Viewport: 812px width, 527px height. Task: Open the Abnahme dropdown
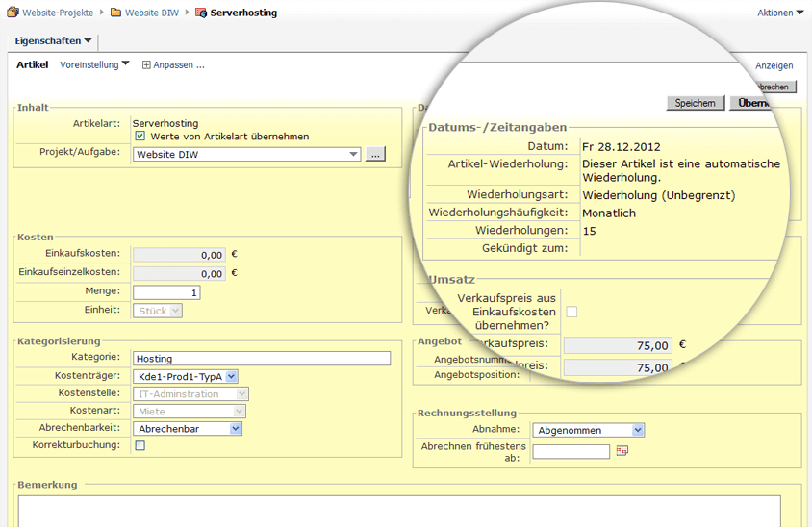[x=638, y=430]
